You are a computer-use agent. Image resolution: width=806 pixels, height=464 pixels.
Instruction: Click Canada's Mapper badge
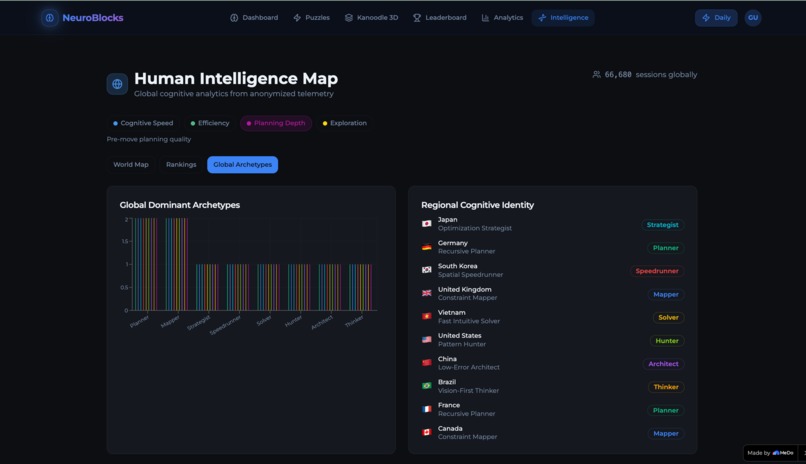point(666,434)
